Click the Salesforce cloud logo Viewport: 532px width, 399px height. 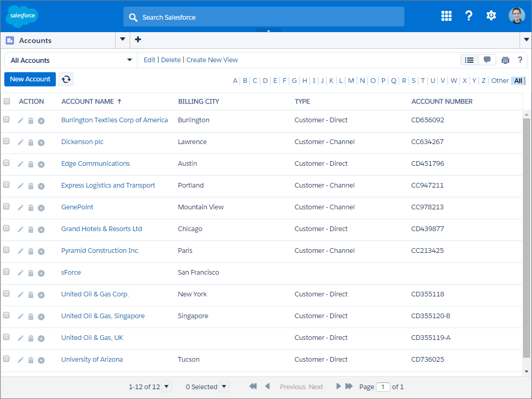(22, 16)
